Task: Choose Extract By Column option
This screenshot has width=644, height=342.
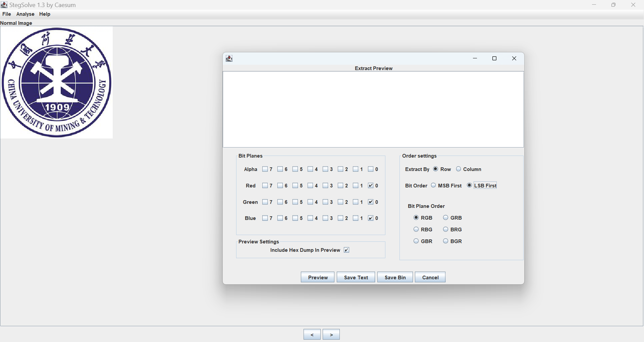Action: point(459,169)
